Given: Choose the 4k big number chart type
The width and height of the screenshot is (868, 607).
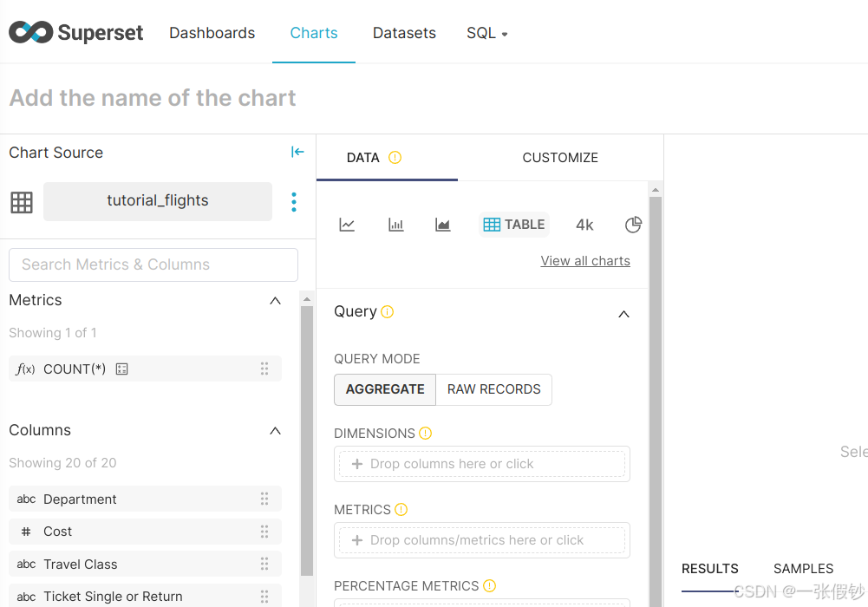Looking at the screenshot, I should (584, 225).
